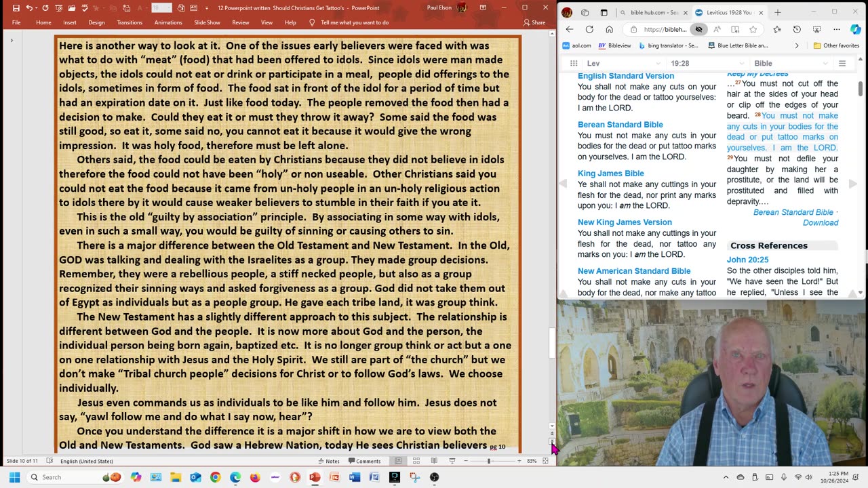The height and width of the screenshot is (488, 868).
Task: Open Other favorites folder
Action: (x=836, y=45)
